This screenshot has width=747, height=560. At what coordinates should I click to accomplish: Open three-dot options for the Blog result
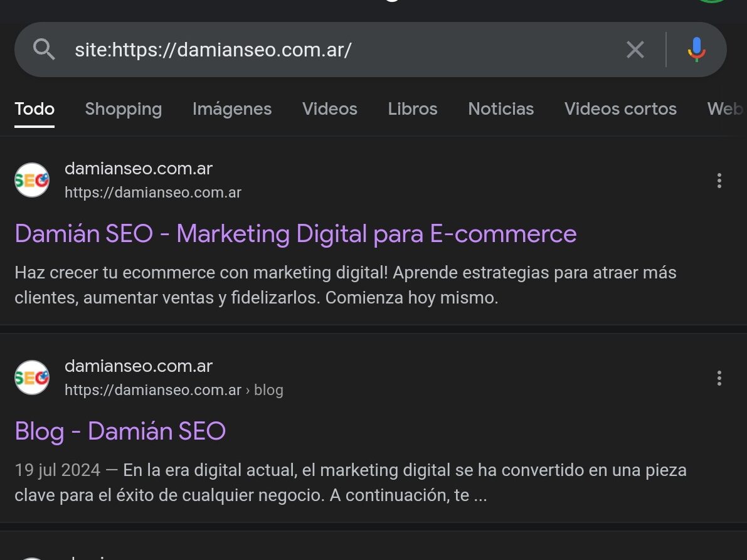coord(719,378)
